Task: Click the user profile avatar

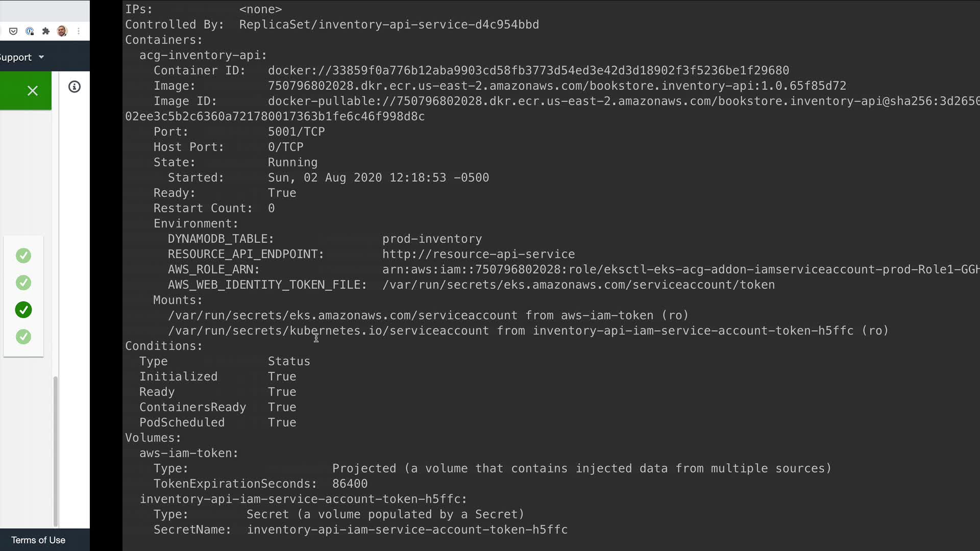Action: (62, 31)
